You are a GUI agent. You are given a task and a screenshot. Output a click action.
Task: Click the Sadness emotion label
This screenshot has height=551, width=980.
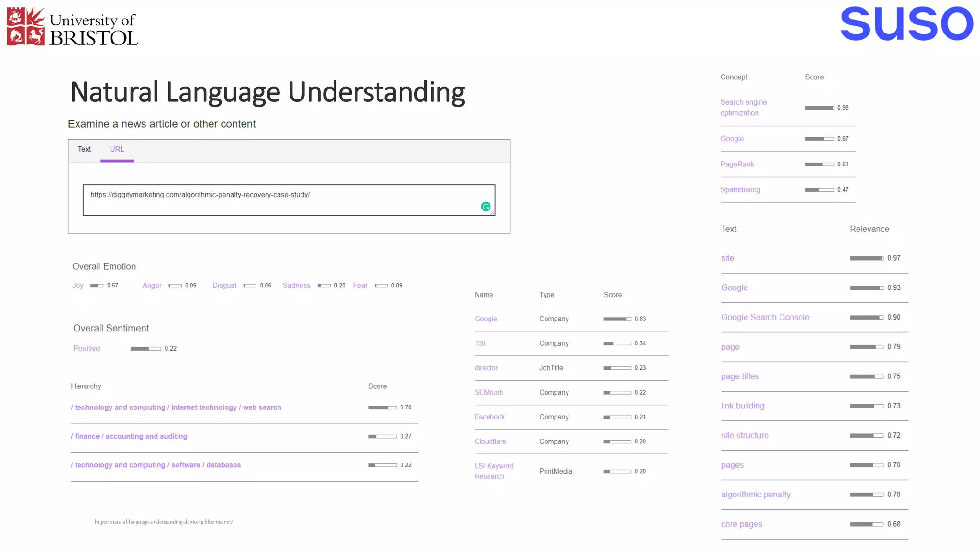click(297, 286)
